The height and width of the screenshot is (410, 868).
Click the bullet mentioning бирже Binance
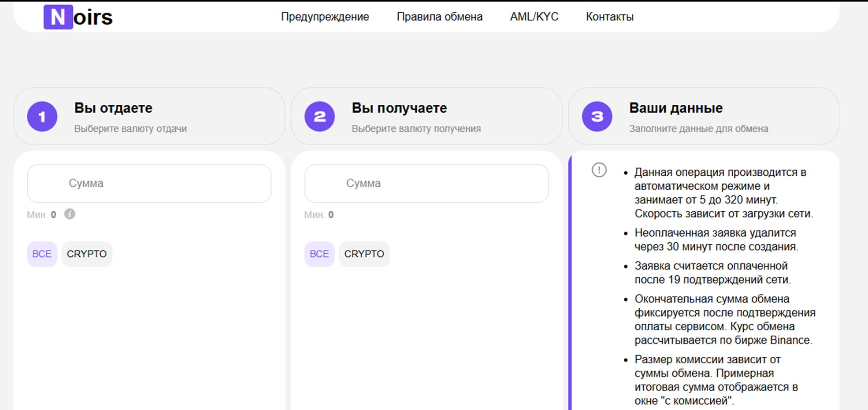click(725, 319)
